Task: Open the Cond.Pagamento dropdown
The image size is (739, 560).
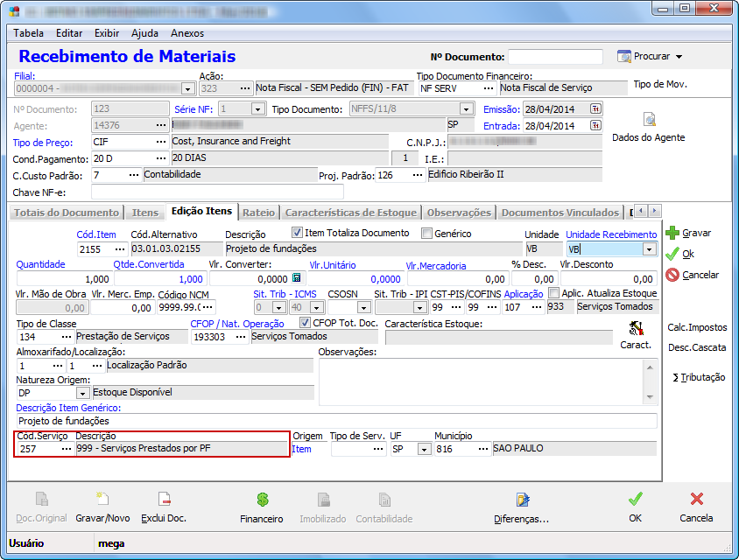Action: point(161,159)
